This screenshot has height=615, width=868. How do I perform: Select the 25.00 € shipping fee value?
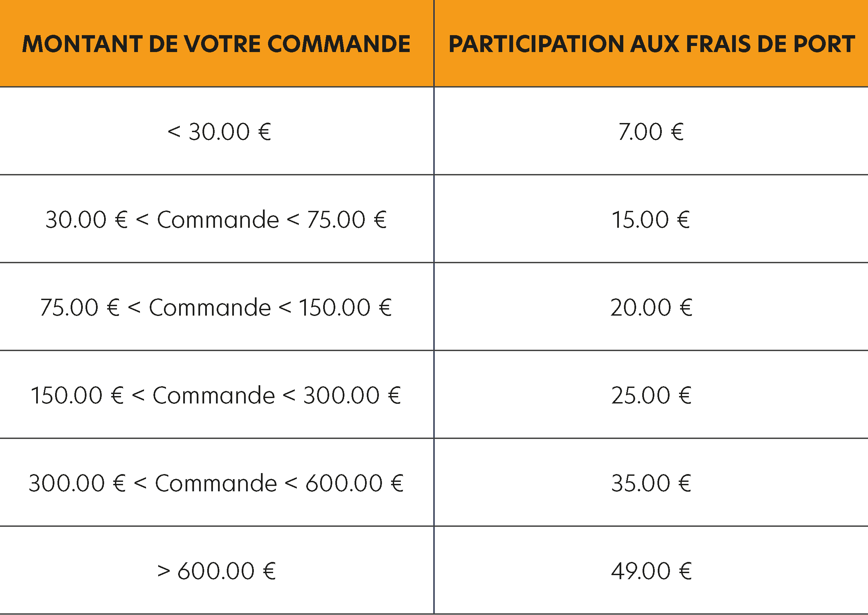(651, 395)
